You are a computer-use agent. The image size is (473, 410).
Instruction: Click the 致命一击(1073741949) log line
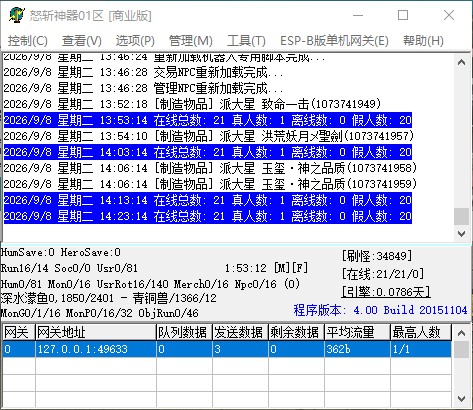click(x=192, y=104)
